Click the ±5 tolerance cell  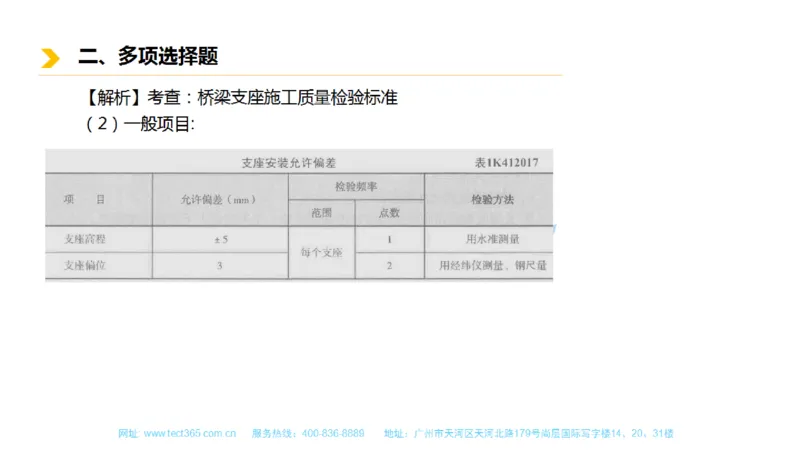tap(221, 239)
